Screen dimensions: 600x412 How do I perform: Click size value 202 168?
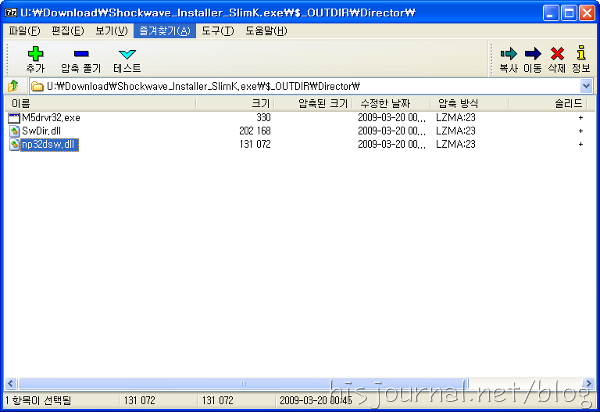click(x=255, y=131)
